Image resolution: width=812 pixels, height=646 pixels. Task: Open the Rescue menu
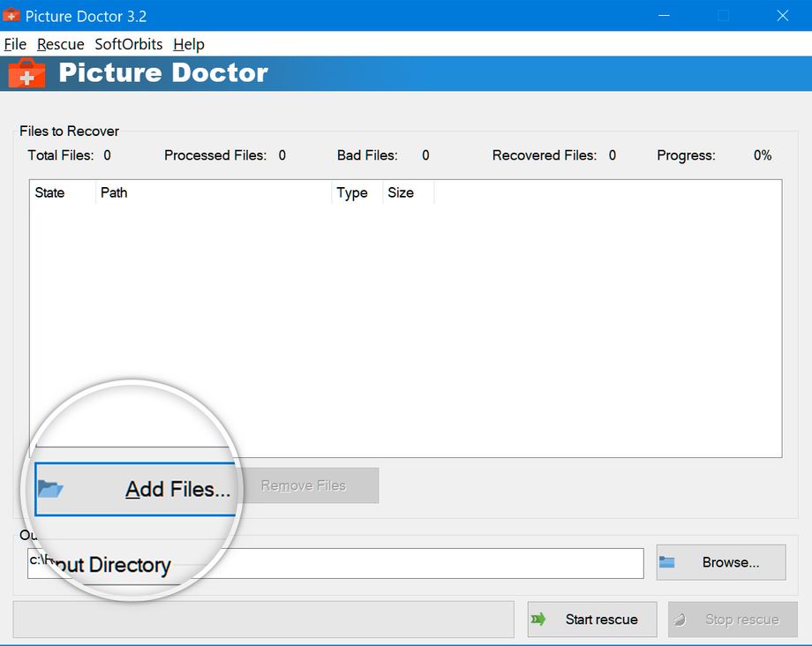coord(61,44)
